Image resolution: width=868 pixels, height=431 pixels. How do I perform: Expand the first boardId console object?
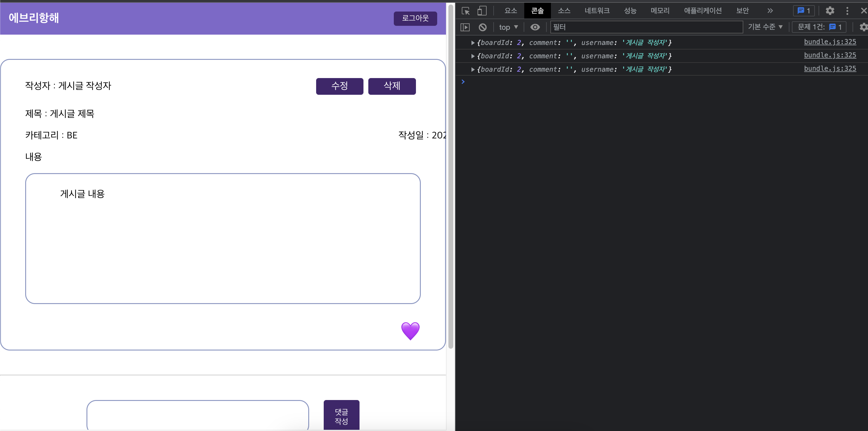[473, 43]
